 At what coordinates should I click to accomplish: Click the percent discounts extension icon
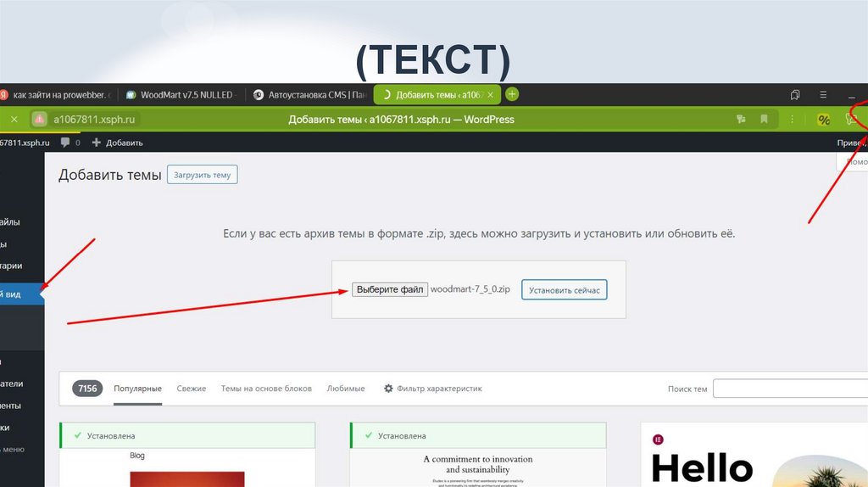[824, 120]
